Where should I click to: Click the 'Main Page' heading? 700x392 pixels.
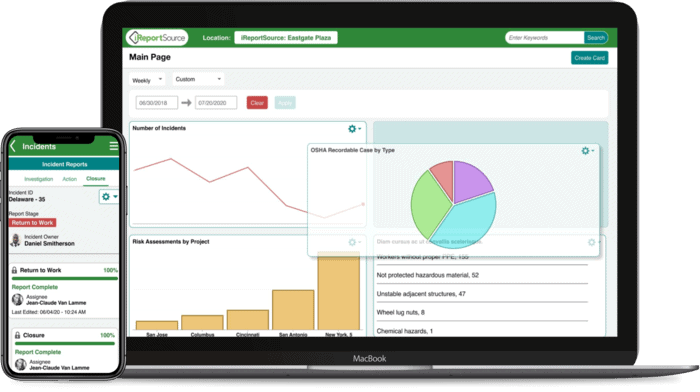[x=150, y=57]
